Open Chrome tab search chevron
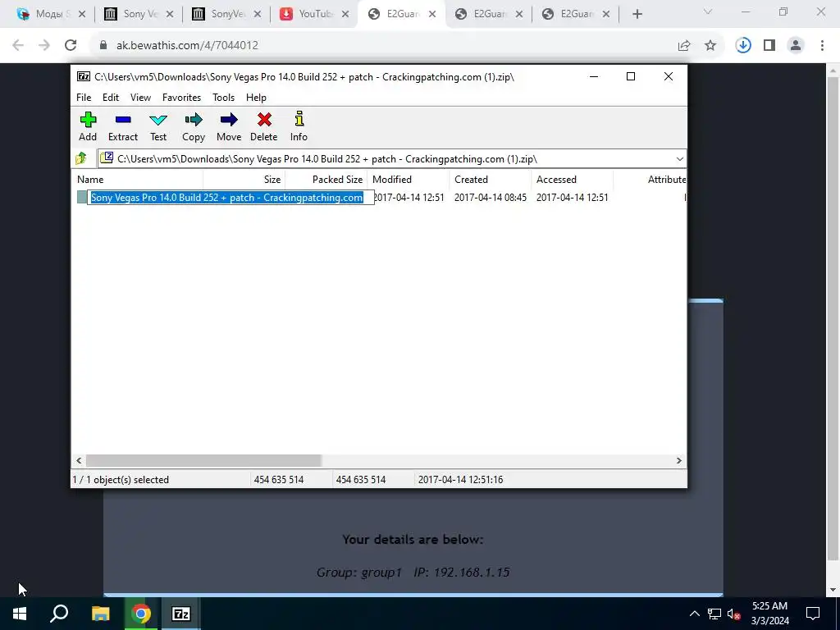 click(708, 11)
